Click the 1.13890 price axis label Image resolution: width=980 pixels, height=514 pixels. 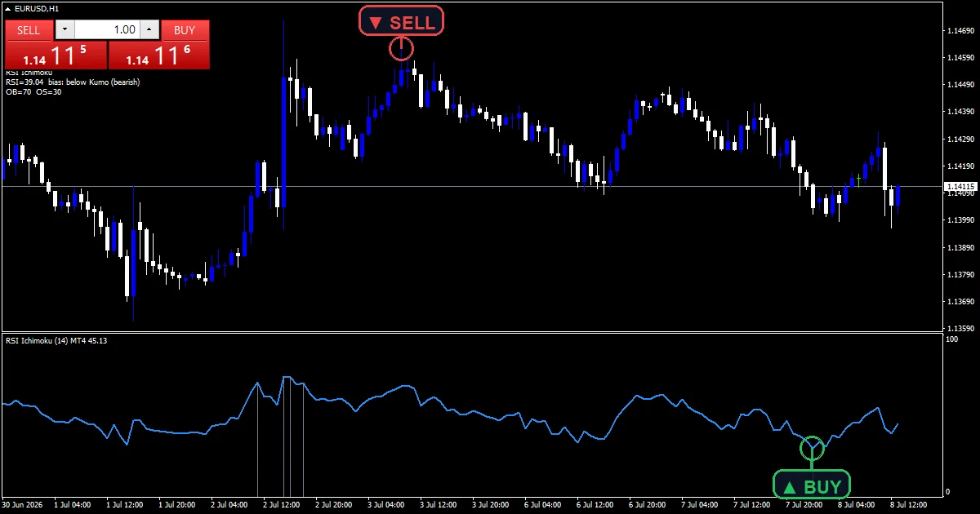pyautogui.click(x=960, y=247)
